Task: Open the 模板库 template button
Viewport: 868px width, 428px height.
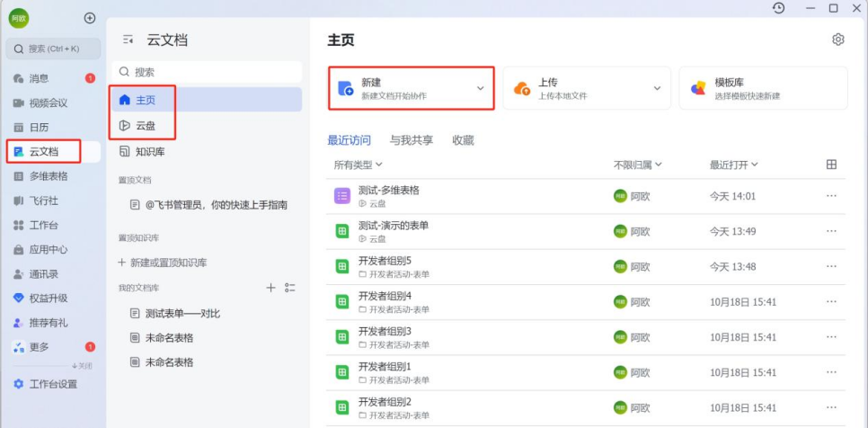Action: pyautogui.click(x=762, y=88)
